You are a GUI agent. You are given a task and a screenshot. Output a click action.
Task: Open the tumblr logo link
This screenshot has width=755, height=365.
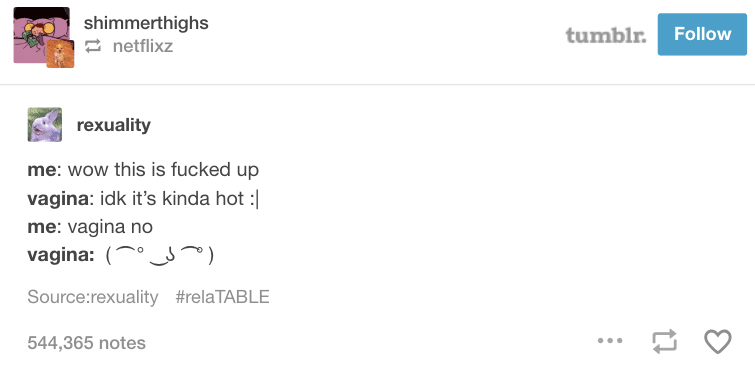pyautogui.click(x=606, y=35)
